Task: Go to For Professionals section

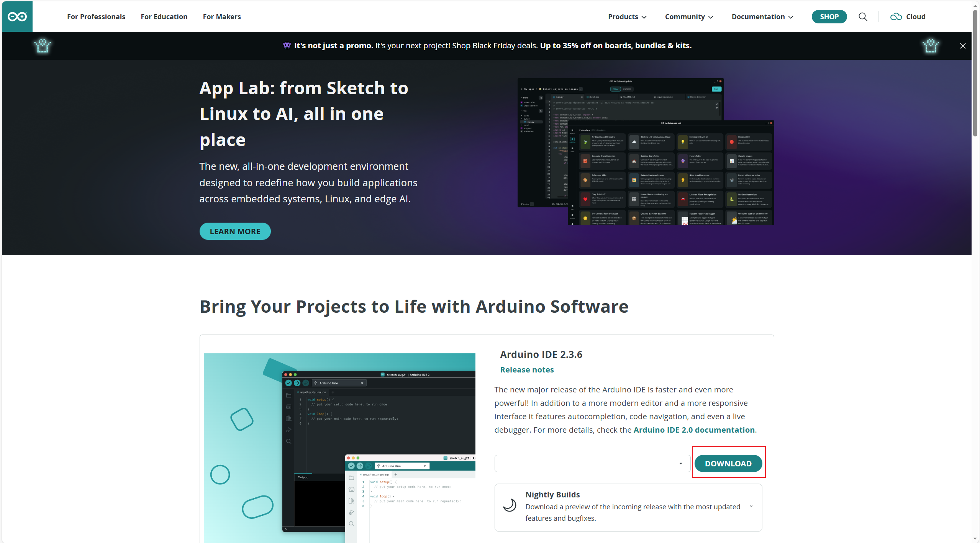Action: (x=96, y=17)
